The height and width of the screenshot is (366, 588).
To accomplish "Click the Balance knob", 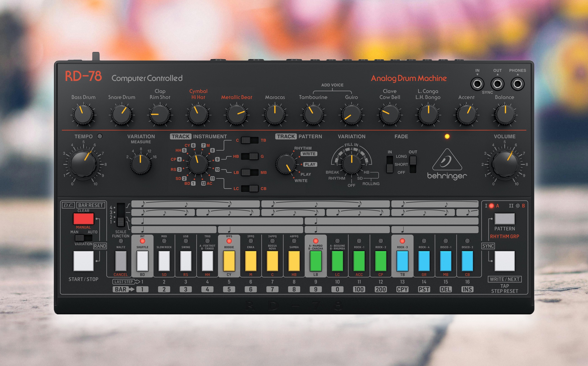I will point(505,114).
